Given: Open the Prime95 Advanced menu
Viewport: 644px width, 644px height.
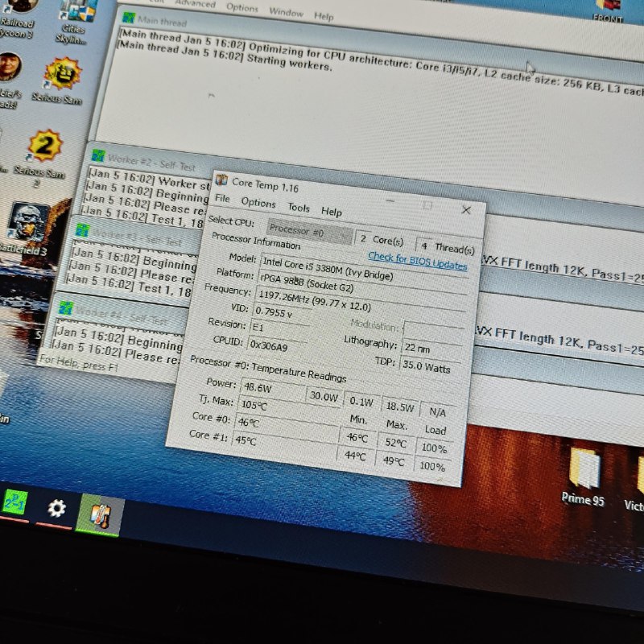Looking at the screenshot, I should (195, 3).
